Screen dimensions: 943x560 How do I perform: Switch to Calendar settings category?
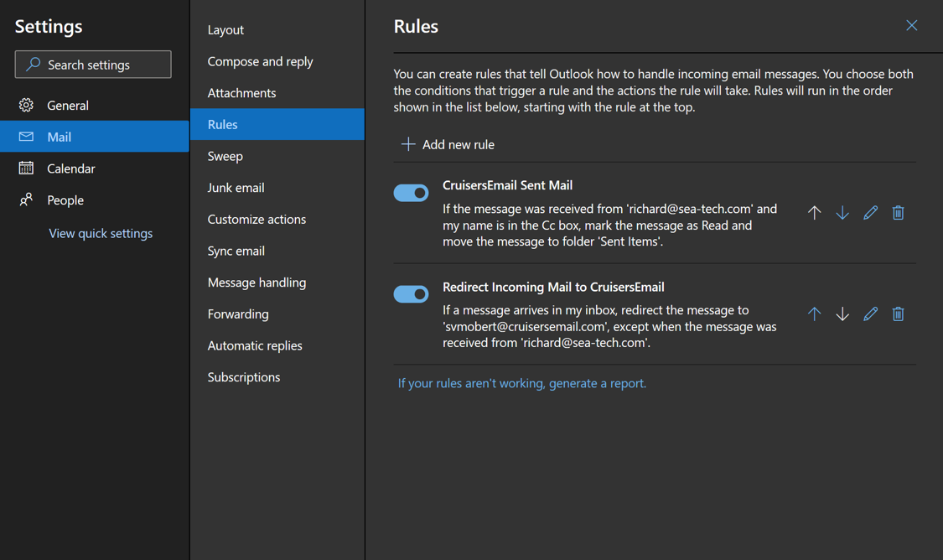tap(71, 169)
